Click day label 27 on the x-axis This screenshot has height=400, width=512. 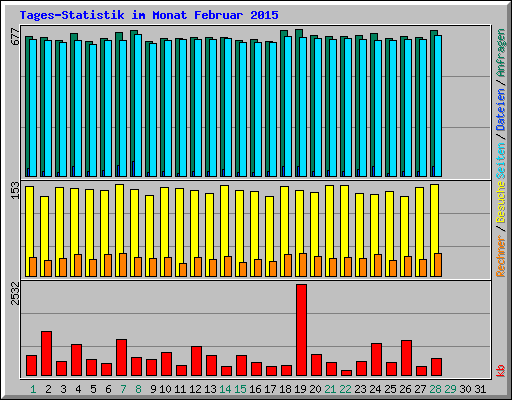(420, 389)
